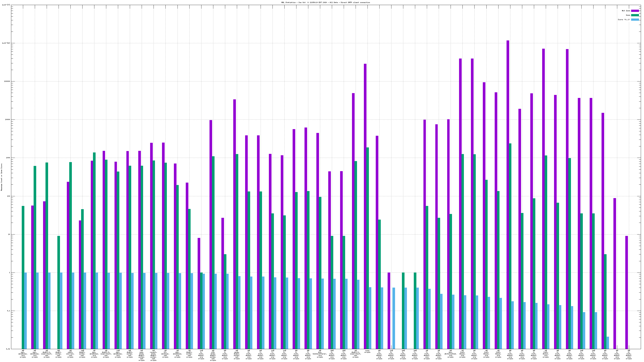This screenshot has height=362, width=644.
Task: Click the psbl.surriel.com origin x-axis label
Action: pos(70,354)
